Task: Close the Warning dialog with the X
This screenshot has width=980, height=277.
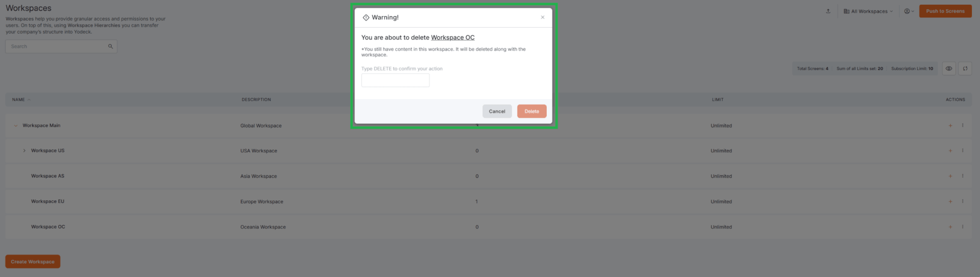Action: 543,17
